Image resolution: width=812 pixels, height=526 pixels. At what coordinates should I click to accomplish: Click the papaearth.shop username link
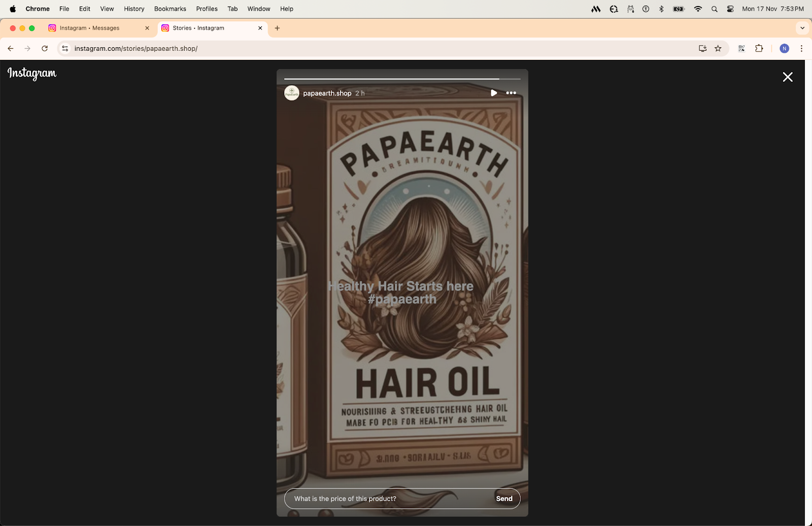327,93
